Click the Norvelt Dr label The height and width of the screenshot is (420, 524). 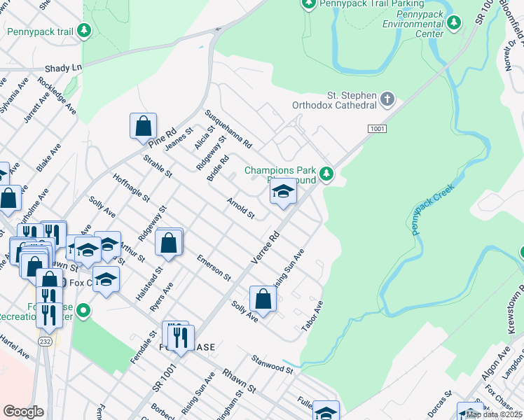pyautogui.click(x=511, y=55)
